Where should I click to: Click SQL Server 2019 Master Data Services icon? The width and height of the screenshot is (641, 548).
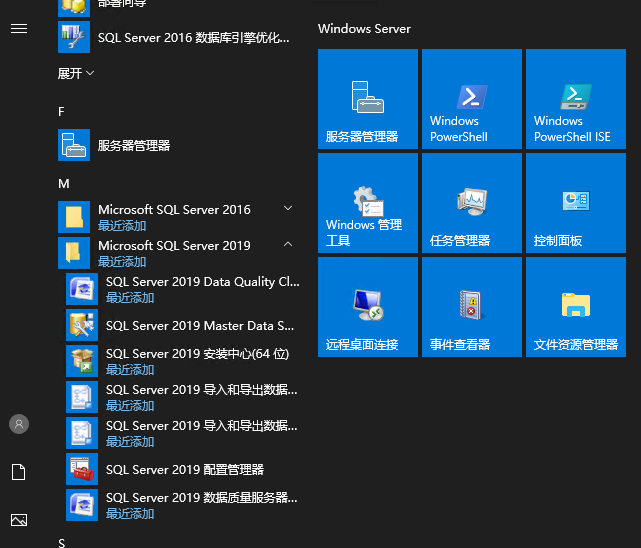tap(82, 325)
